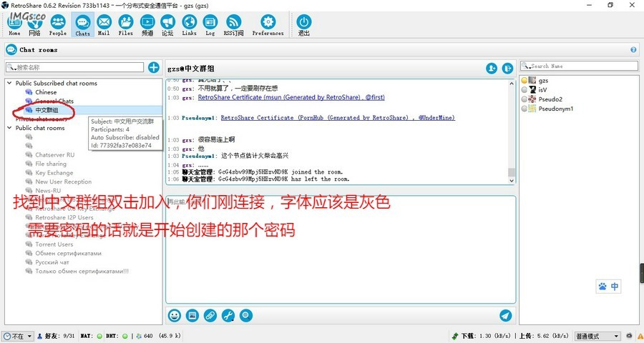Open Preferences from the toolbar
644x343 pixels.
(x=268, y=25)
